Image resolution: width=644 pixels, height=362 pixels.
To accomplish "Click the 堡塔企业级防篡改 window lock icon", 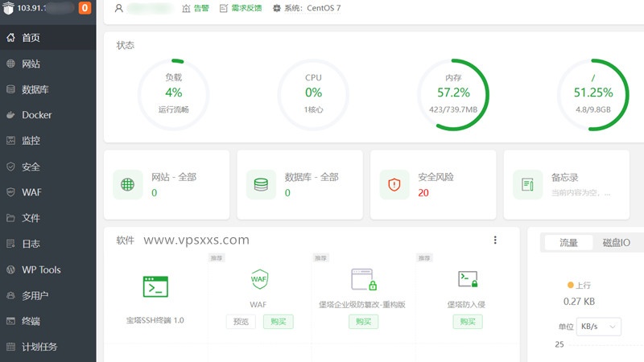I will [364, 279].
